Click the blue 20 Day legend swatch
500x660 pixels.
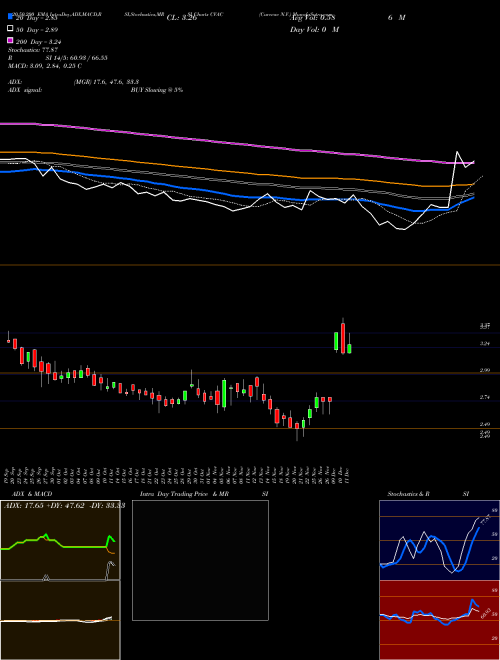click(x=10, y=17)
